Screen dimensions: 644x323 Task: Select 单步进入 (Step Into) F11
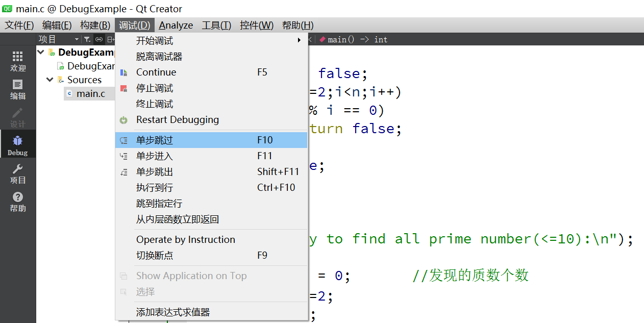(x=155, y=156)
